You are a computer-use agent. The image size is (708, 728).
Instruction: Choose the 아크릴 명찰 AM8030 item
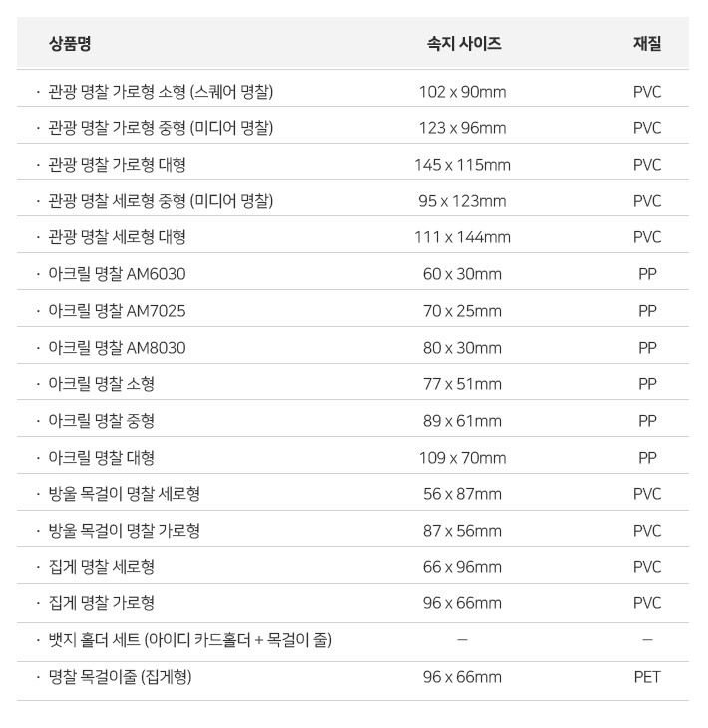click(117, 348)
